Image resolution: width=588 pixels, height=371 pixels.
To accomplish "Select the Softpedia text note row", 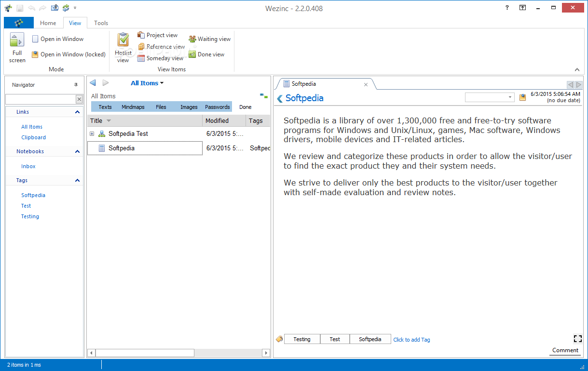I will coord(179,148).
